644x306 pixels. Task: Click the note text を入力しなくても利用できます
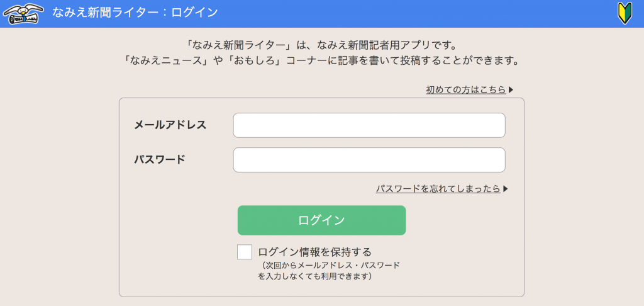click(315, 276)
